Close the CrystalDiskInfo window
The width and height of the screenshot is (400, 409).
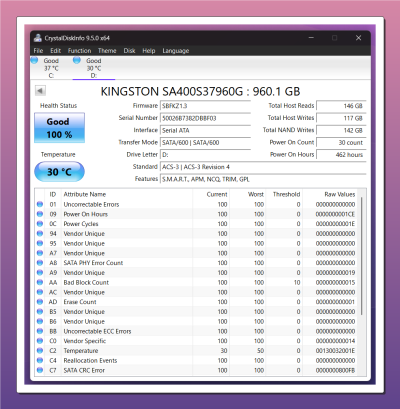[358, 38]
